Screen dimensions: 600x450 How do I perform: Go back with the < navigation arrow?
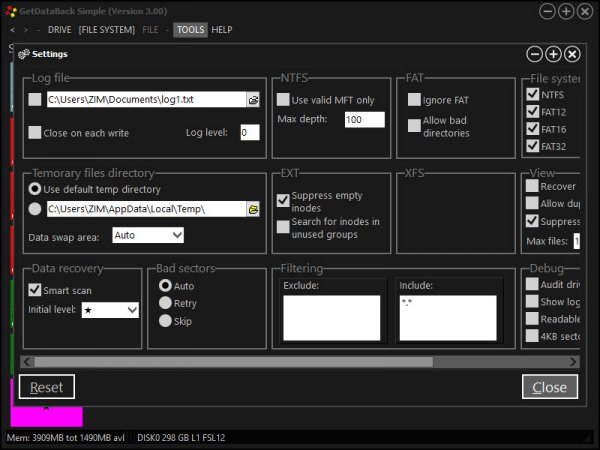pos(13,30)
